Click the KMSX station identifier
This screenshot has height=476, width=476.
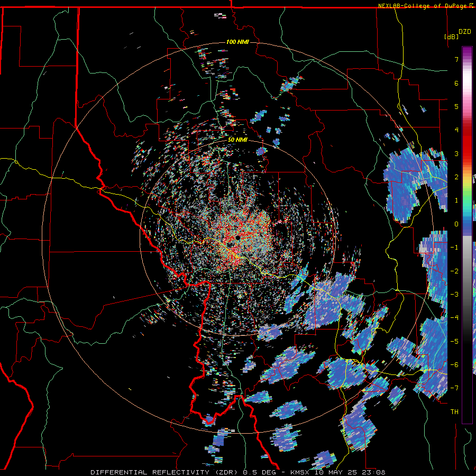pos(300,472)
